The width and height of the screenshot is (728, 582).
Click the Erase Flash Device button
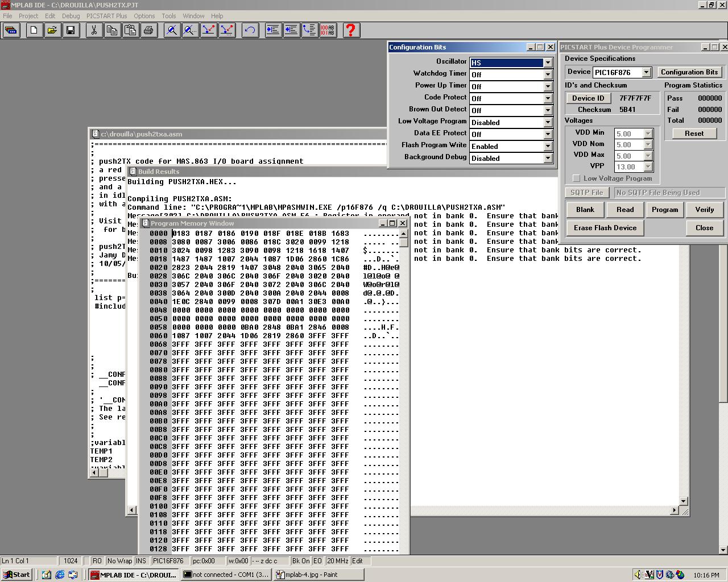click(605, 228)
